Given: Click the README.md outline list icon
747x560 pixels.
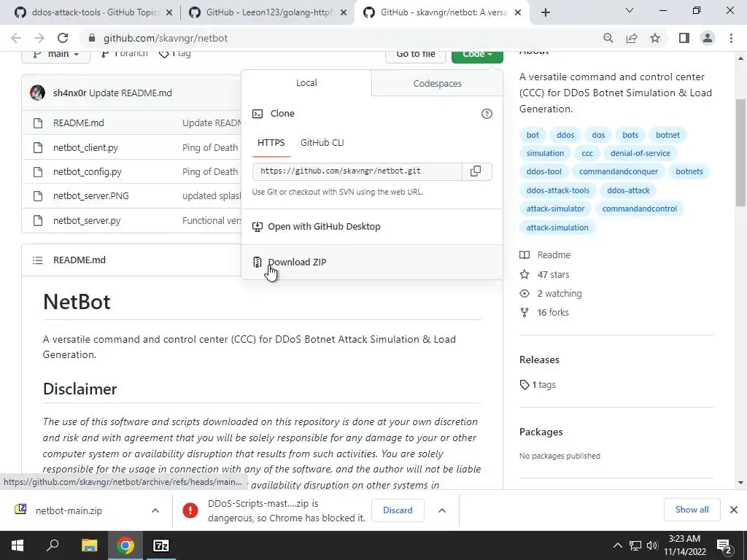Looking at the screenshot, I should coord(37,260).
